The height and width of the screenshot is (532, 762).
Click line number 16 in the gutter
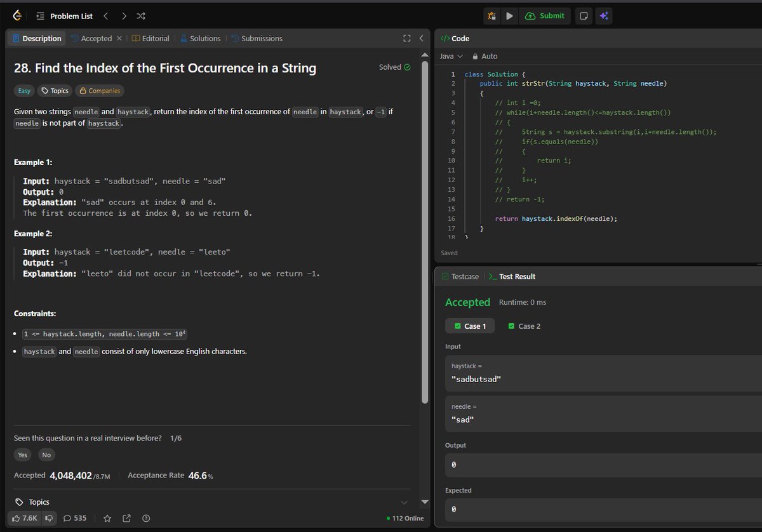coord(451,218)
